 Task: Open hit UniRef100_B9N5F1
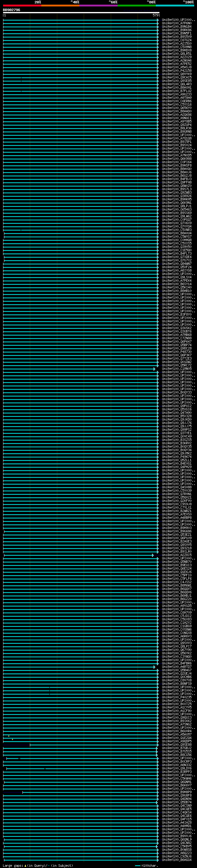click(x=177, y=34)
